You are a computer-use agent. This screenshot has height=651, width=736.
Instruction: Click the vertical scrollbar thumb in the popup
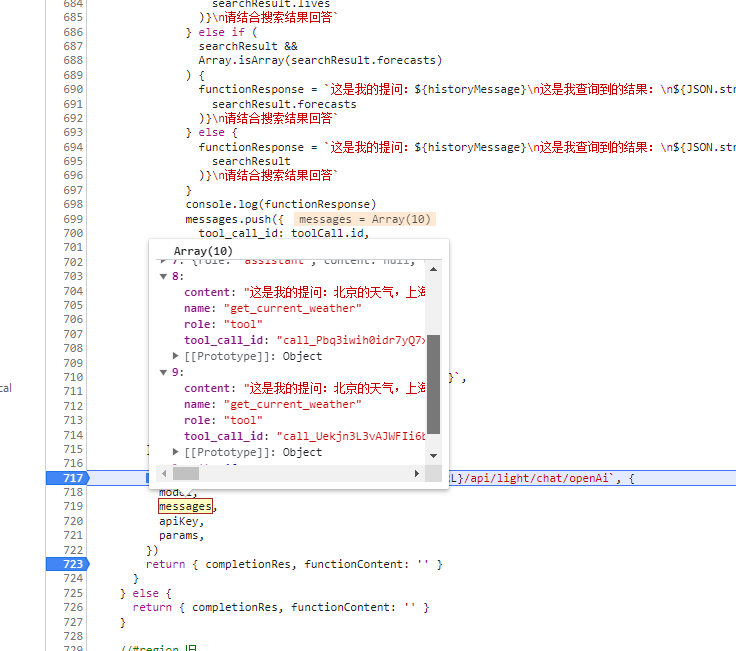pos(433,384)
